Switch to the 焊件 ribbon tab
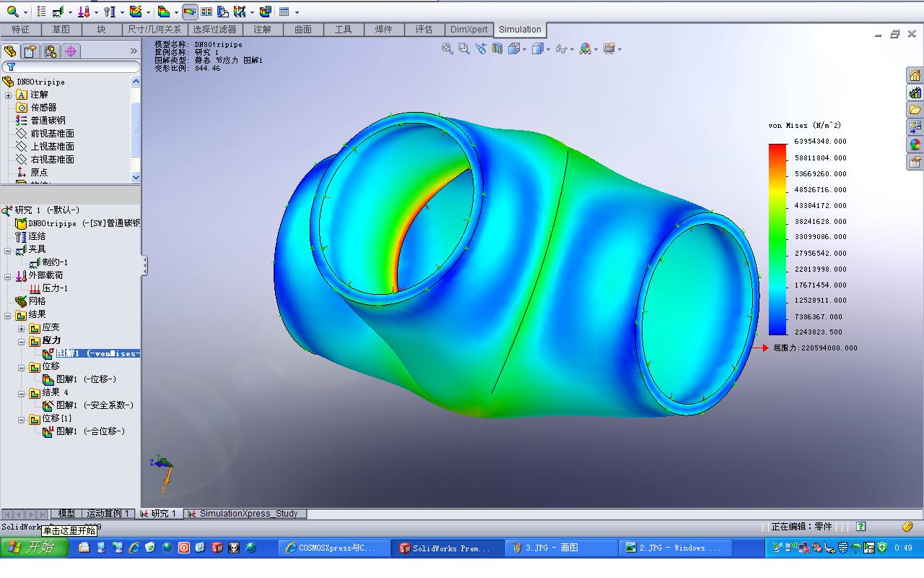The width and height of the screenshot is (924, 578). [x=383, y=30]
